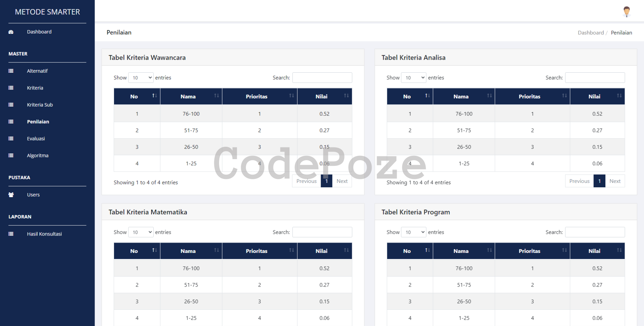The image size is (644, 326).
Task: Click Next in Wawancara table pagination
Action: pos(342,181)
